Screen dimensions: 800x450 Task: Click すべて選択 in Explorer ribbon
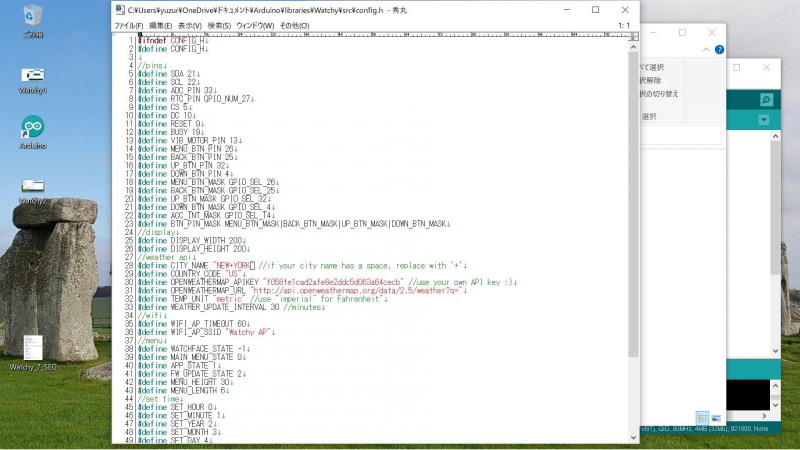pos(652,67)
